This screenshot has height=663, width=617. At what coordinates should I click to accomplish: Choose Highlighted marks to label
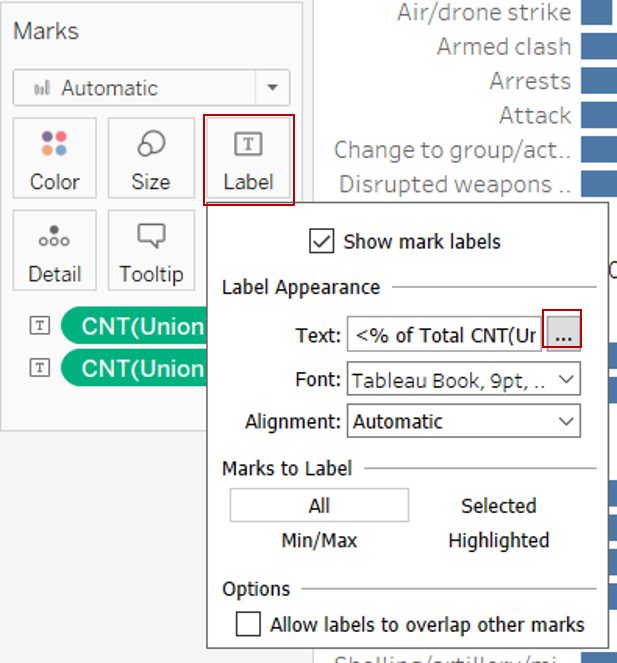(498, 541)
